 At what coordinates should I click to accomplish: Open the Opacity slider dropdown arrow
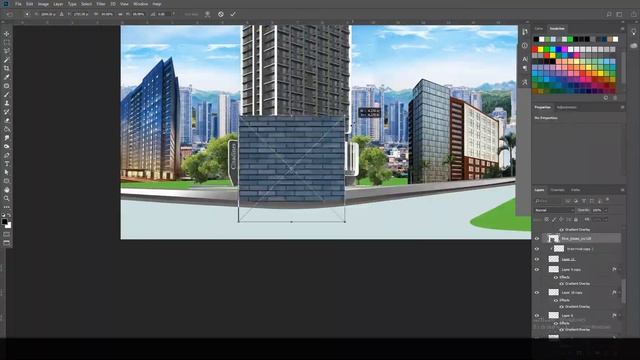[x=606, y=210]
